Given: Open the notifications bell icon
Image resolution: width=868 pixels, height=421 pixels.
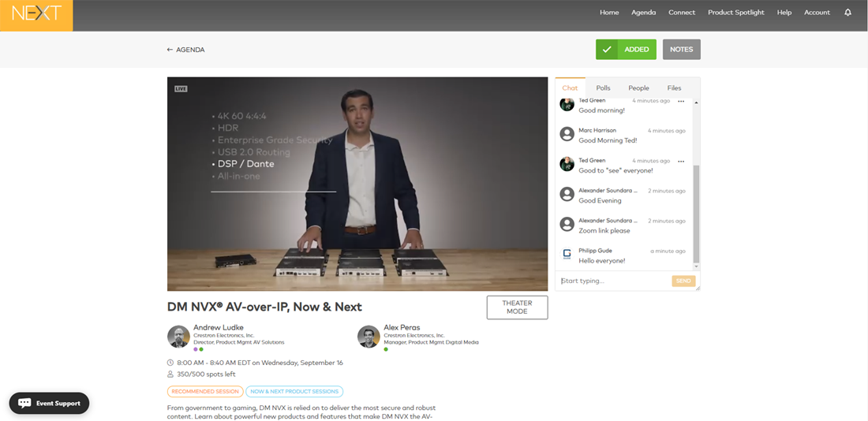Looking at the screenshot, I should [847, 12].
